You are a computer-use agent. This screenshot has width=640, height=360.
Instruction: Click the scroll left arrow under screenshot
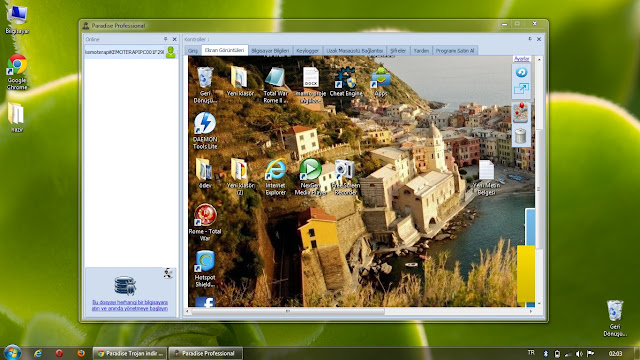(x=187, y=311)
